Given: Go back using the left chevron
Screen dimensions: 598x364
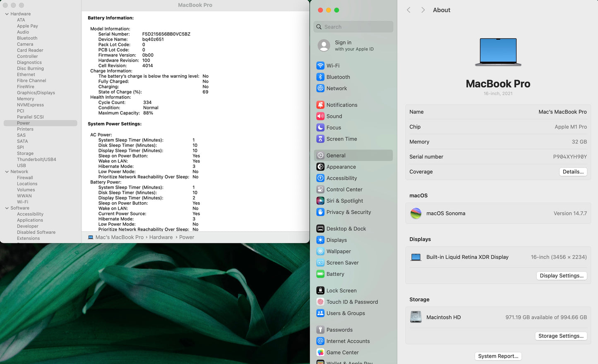Looking at the screenshot, I should pyautogui.click(x=408, y=10).
